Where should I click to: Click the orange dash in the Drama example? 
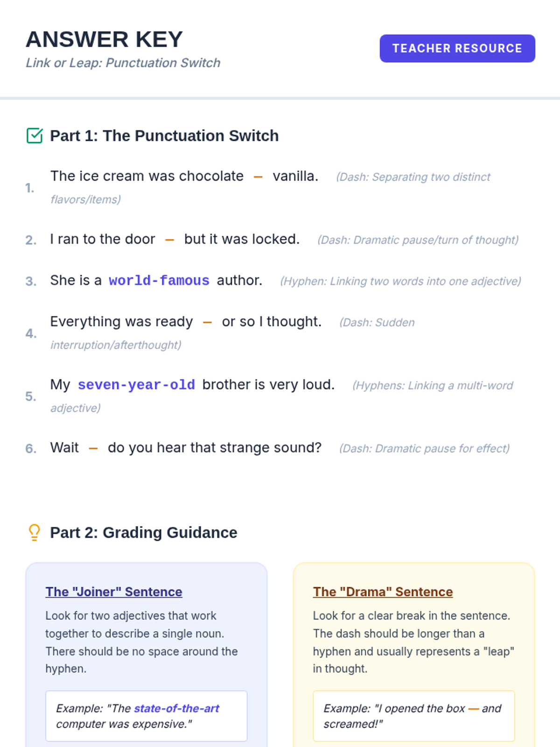[473, 709]
